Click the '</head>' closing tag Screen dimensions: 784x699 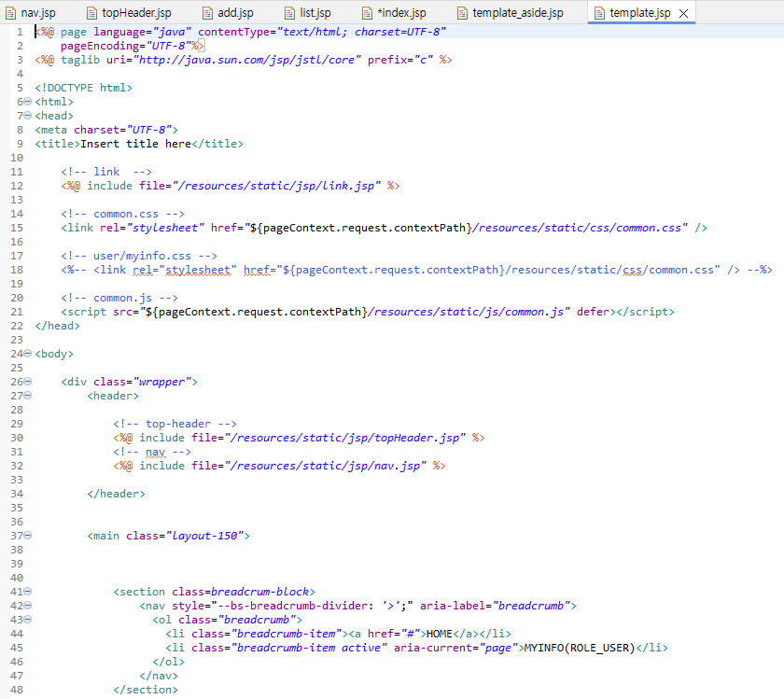(x=57, y=326)
